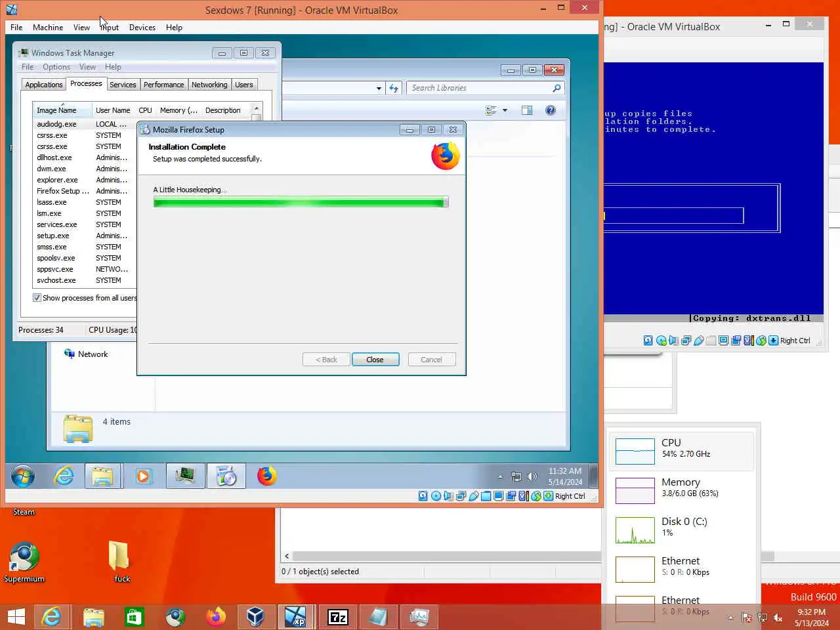Viewport: 840px width, 630px height.
Task: Open Supermium icon on the host taskbar
Action: (x=175, y=617)
